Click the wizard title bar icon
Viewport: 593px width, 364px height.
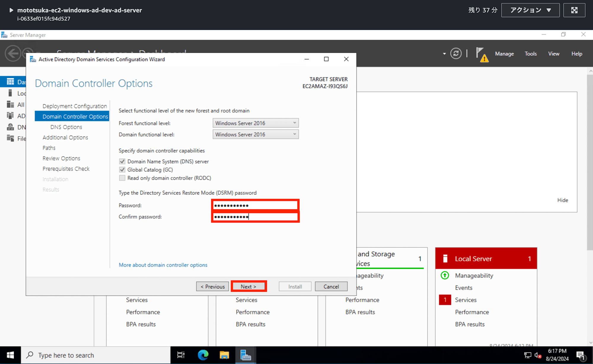[33, 59]
